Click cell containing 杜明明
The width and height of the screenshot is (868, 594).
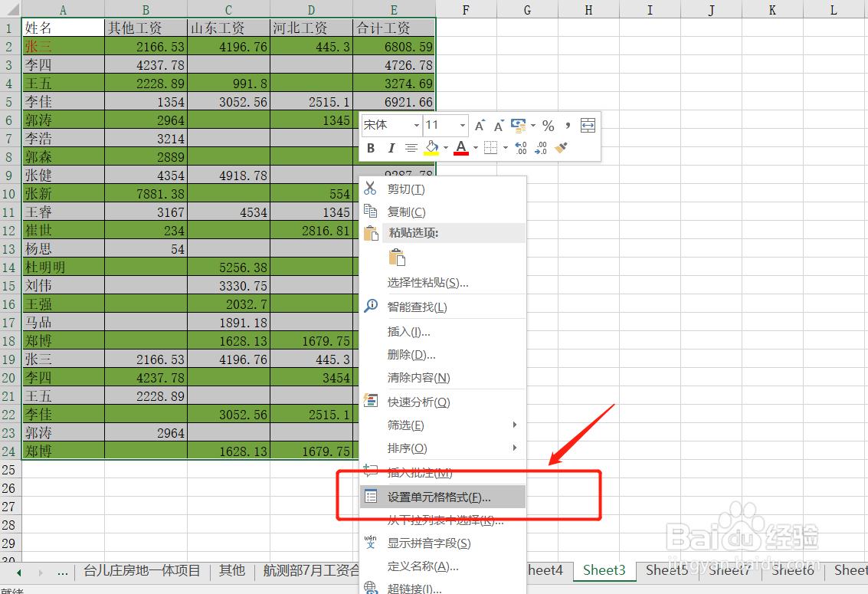coord(63,267)
